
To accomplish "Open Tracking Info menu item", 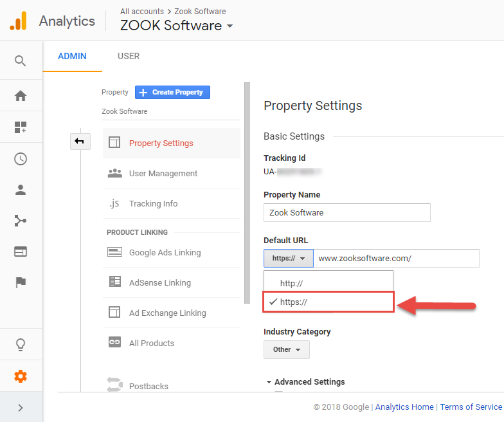I will 171,203.
